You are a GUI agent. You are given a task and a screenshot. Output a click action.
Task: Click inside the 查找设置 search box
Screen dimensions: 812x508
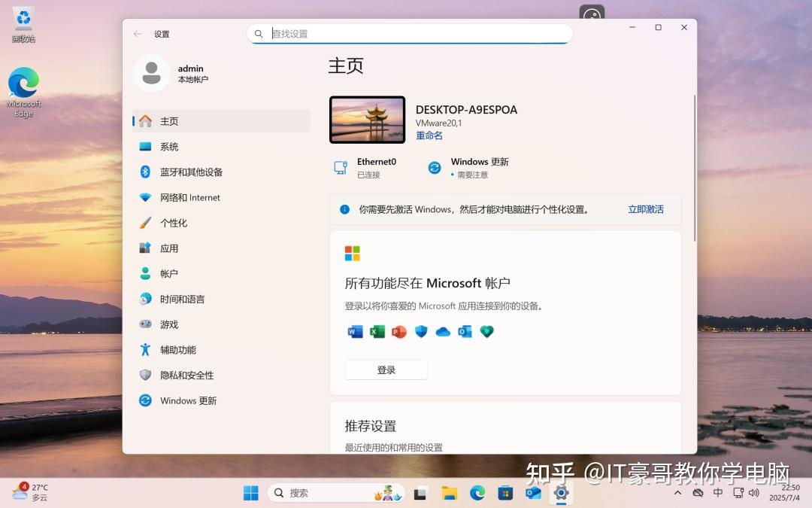pyautogui.click(x=410, y=33)
